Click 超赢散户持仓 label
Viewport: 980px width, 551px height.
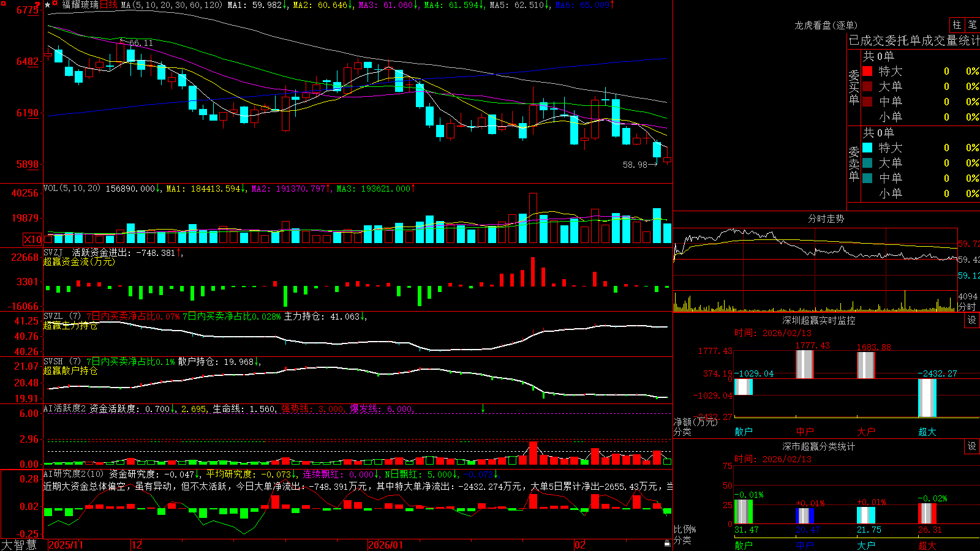(x=70, y=370)
